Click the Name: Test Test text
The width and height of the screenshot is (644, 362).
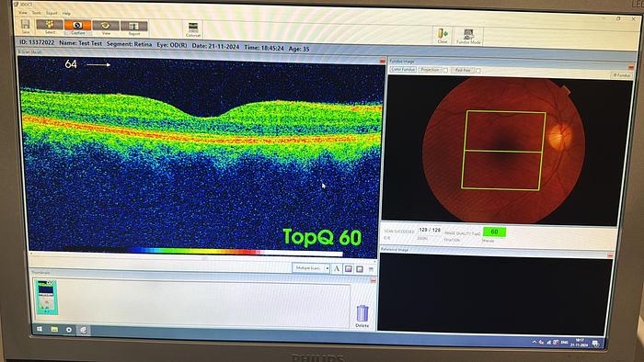pyautogui.click(x=81, y=43)
